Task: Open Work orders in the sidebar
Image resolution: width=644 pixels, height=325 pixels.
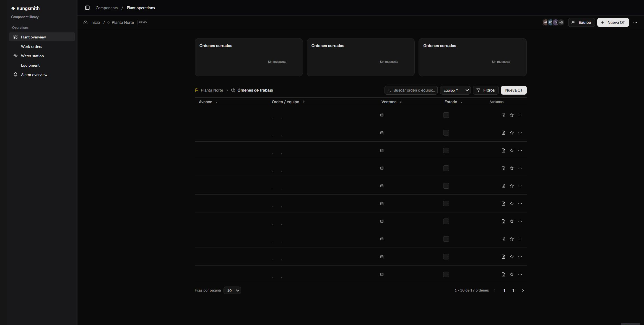Action: click(x=42, y=46)
